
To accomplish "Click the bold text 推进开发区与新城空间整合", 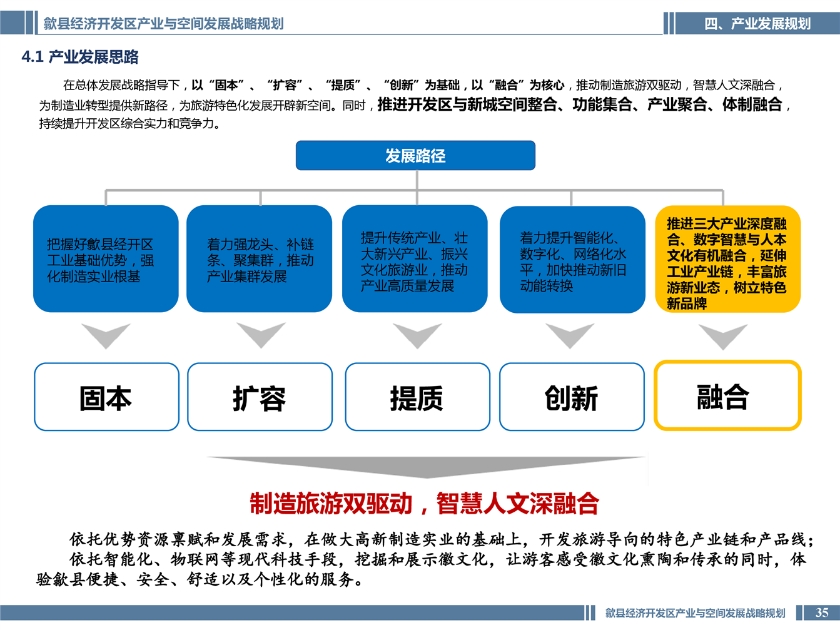I will tap(467, 104).
